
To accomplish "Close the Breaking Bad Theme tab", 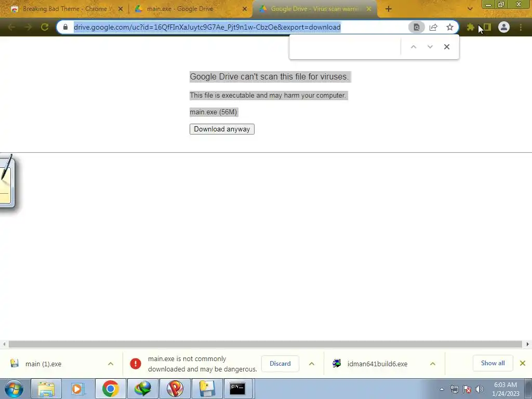I will point(121,9).
